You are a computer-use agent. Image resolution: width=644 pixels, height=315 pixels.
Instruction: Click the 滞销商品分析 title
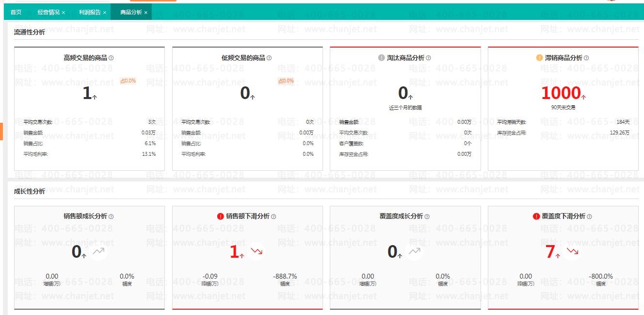click(563, 58)
